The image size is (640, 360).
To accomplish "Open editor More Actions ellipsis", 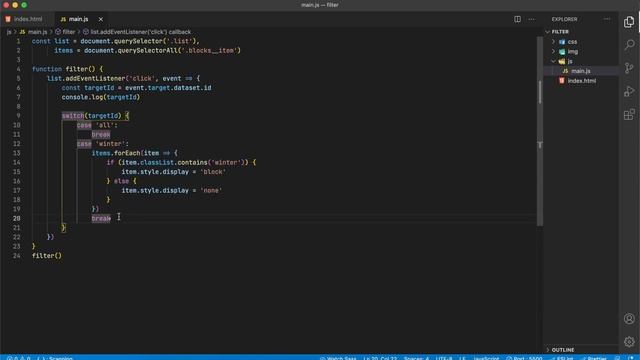I will click(531, 19).
